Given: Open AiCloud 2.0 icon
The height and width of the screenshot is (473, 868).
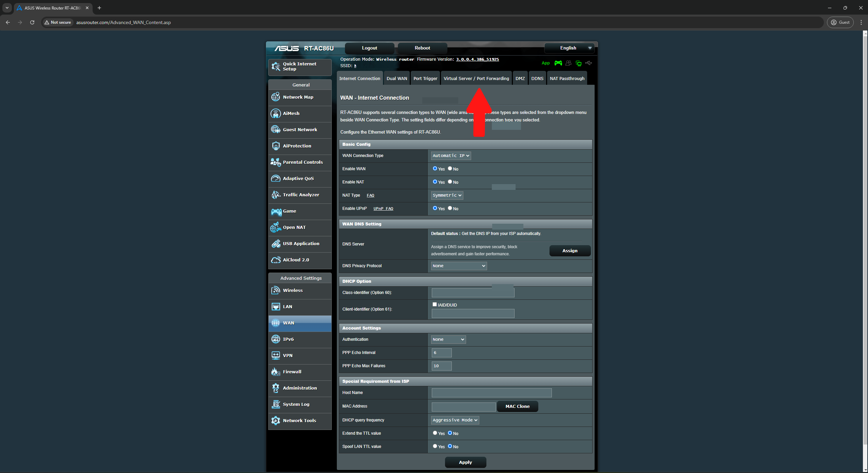Looking at the screenshot, I should click(276, 260).
